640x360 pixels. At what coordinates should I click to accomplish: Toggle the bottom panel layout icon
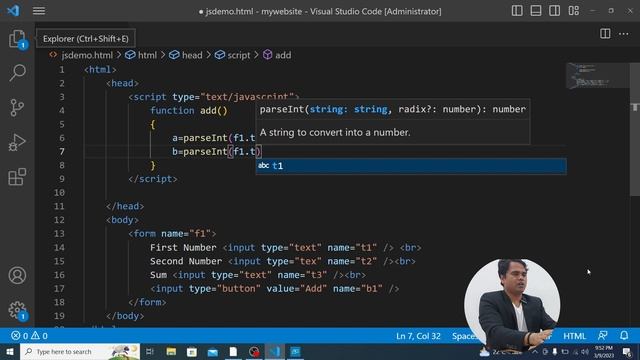(536, 11)
